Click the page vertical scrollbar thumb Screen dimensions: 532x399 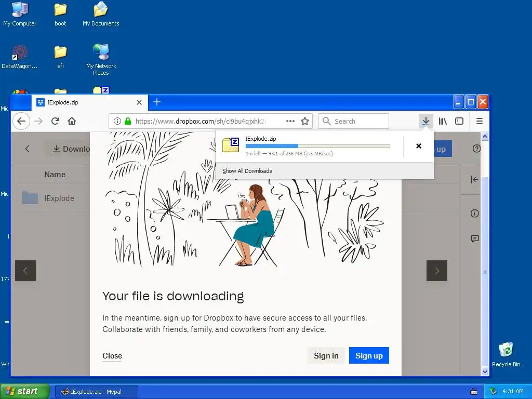click(485, 271)
